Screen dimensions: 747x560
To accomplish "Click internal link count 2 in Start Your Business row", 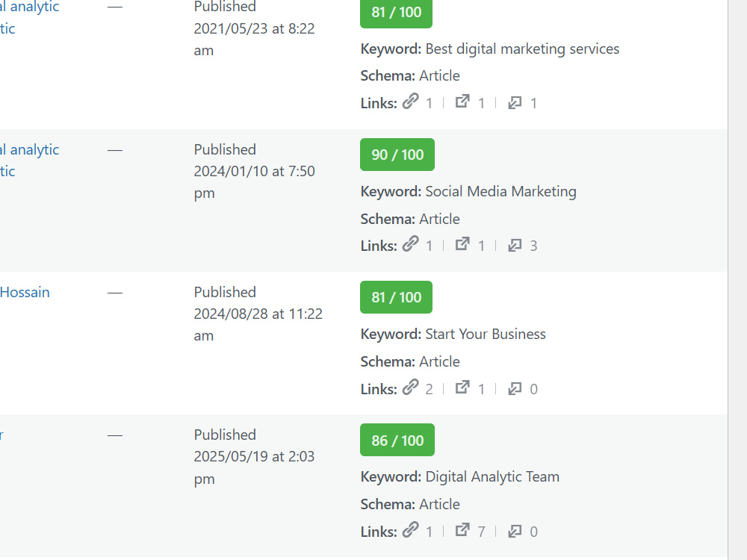I will coord(430,389).
